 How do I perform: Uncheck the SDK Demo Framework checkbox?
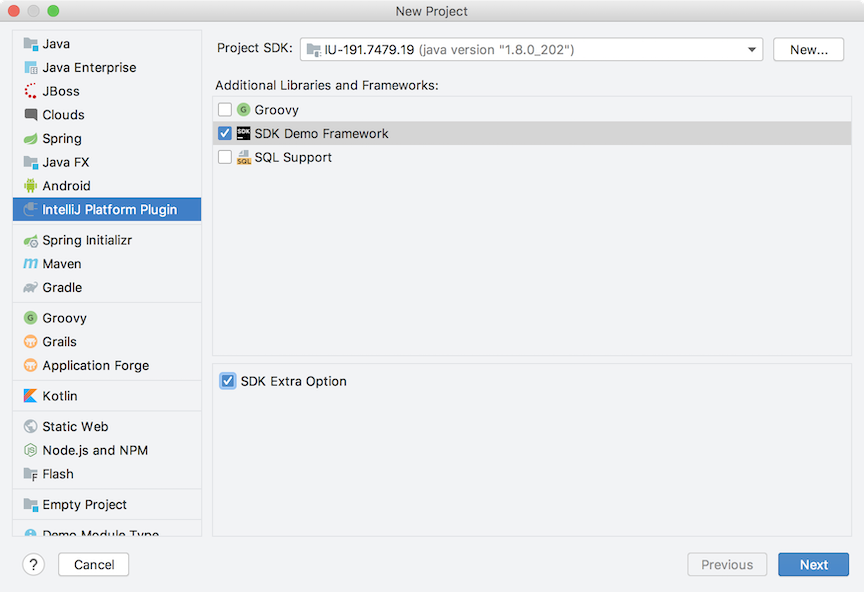[x=225, y=133]
